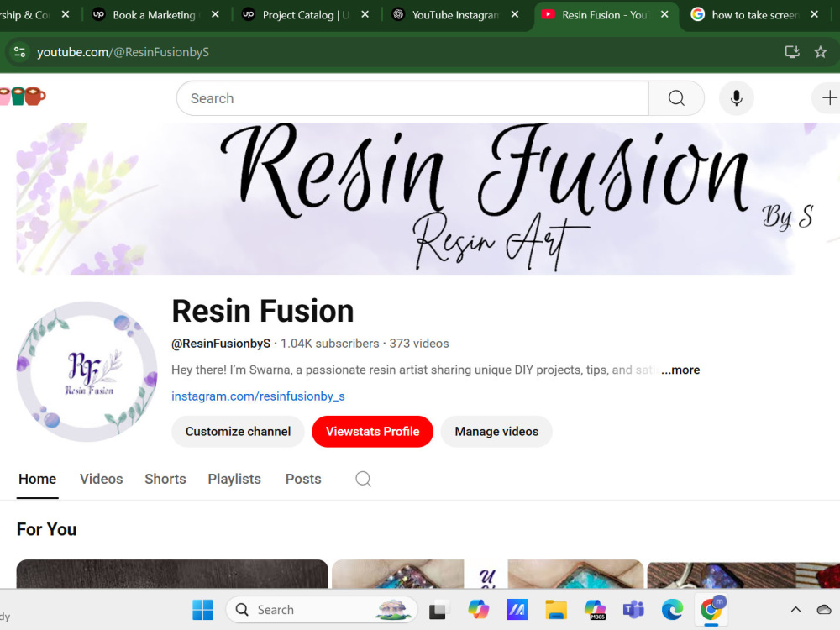The height and width of the screenshot is (630, 840).
Task: Click the Resin Fusion banner image
Action: pyautogui.click(x=428, y=199)
